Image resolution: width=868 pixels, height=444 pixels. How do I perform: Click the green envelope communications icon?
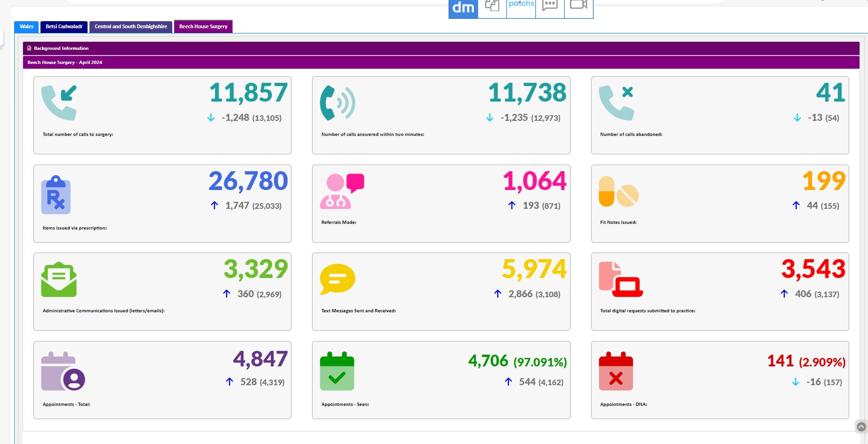pyautogui.click(x=59, y=279)
